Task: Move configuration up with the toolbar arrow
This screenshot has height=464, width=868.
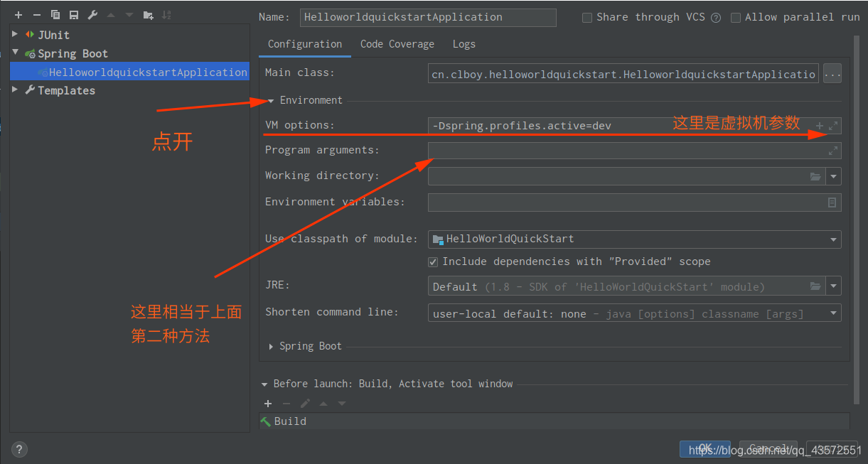Action: [x=111, y=15]
